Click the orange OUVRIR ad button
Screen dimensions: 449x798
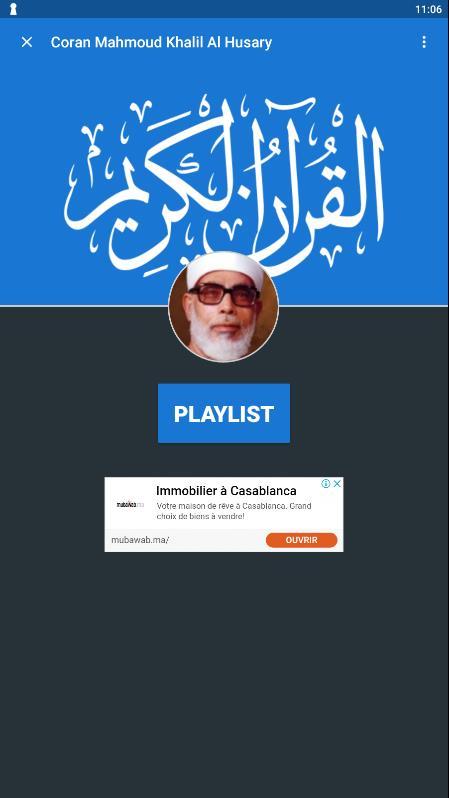[301, 540]
